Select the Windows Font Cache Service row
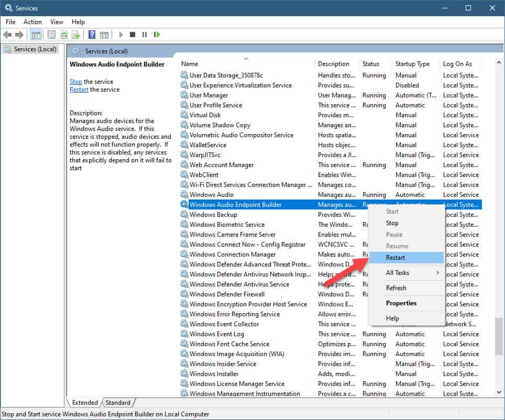Image resolution: width=505 pixels, height=420 pixels. 331,344
